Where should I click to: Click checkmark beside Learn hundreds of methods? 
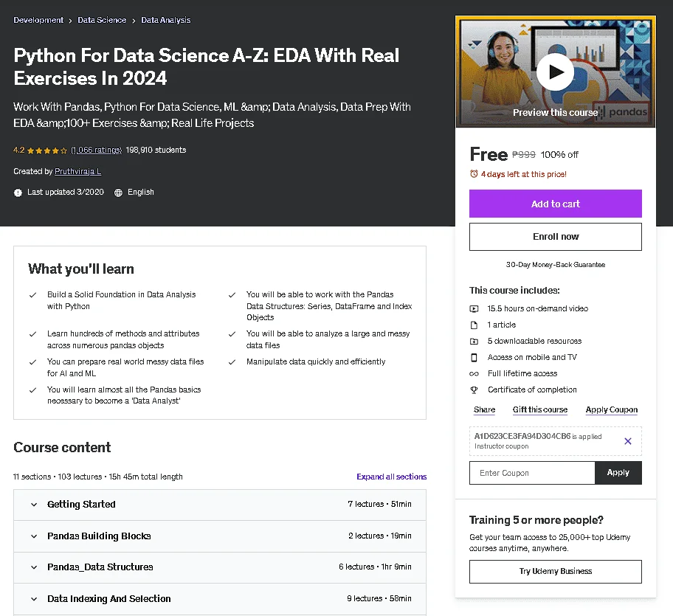coord(32,334)
